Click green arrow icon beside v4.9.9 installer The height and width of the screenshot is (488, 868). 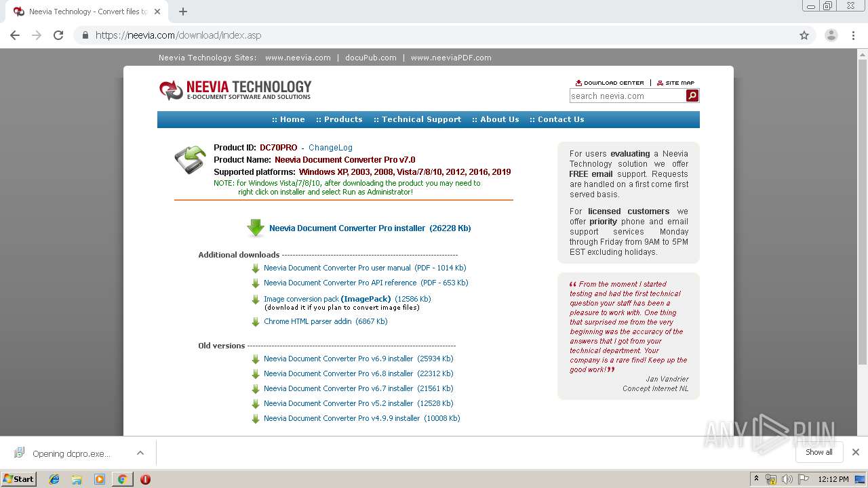(256, 419)
